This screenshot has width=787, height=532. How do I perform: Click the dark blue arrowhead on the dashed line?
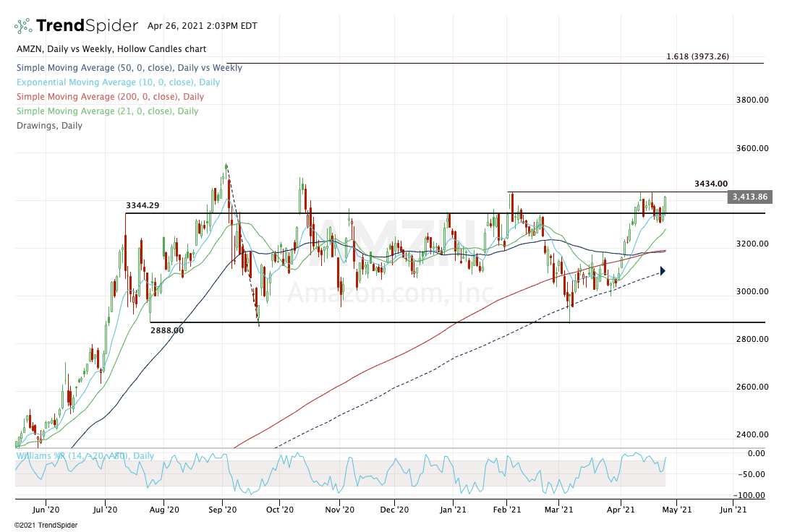click(x=663, y=271)
